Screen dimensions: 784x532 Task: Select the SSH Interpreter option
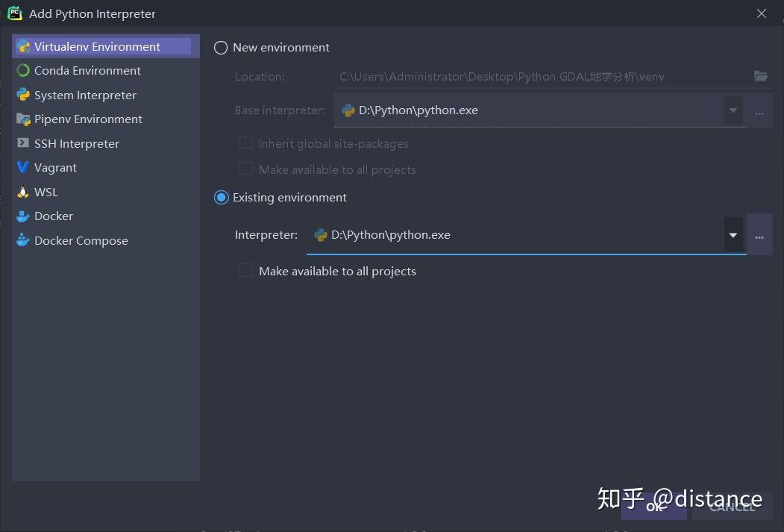coord(77,143)
